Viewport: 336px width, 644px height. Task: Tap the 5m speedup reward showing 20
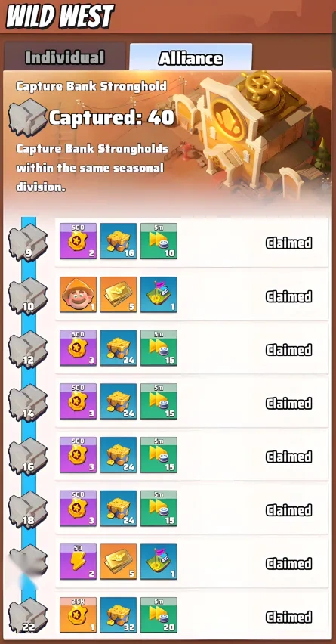click(x=159, y=615)
